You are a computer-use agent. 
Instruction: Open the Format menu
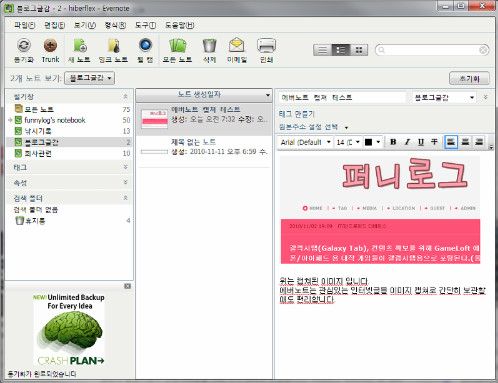tap(115, 25)
